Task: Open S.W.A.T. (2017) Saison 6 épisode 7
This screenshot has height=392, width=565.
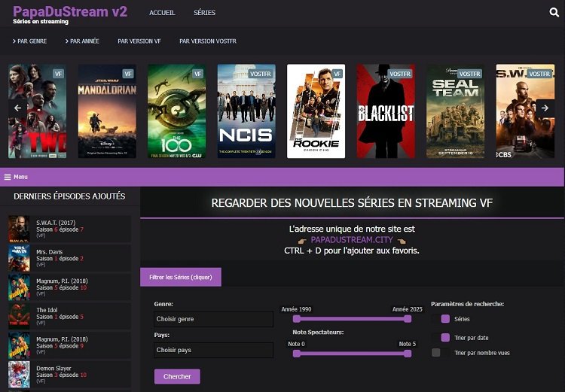Action: click(69, 229)
